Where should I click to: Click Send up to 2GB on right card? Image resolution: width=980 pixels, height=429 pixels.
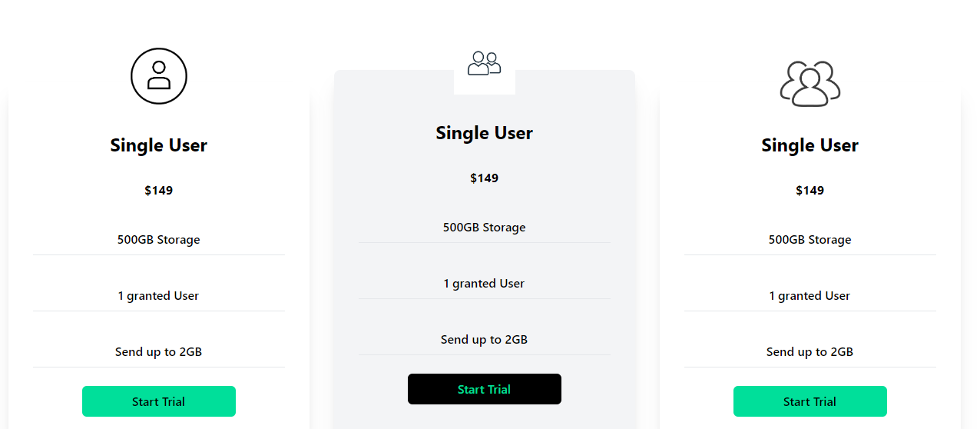[x=809, y=352]
